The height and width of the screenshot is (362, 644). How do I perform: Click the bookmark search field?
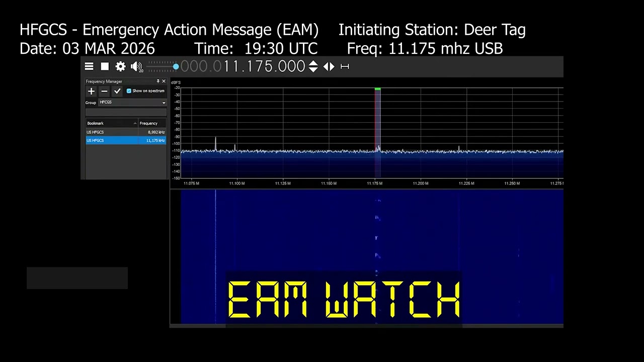tap(126, 112)
